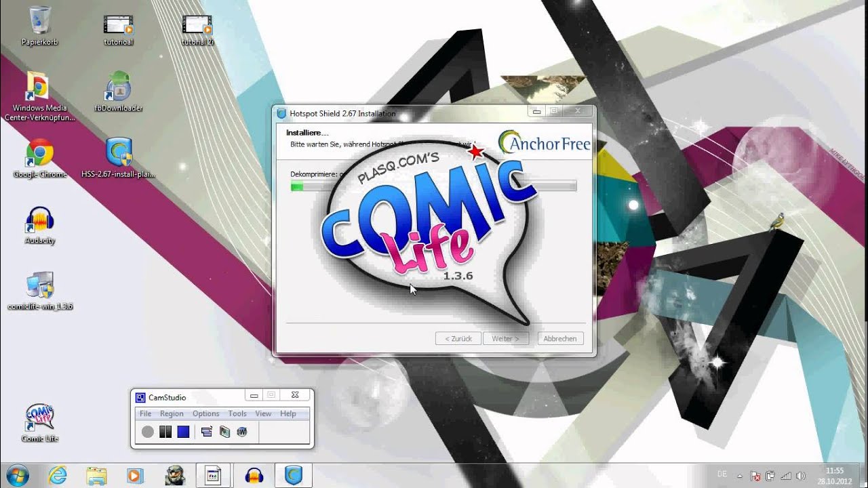Launch Google Chrome desktop shortcut
The height and width of the screenshot is (488, 868).
coord(39,158)
